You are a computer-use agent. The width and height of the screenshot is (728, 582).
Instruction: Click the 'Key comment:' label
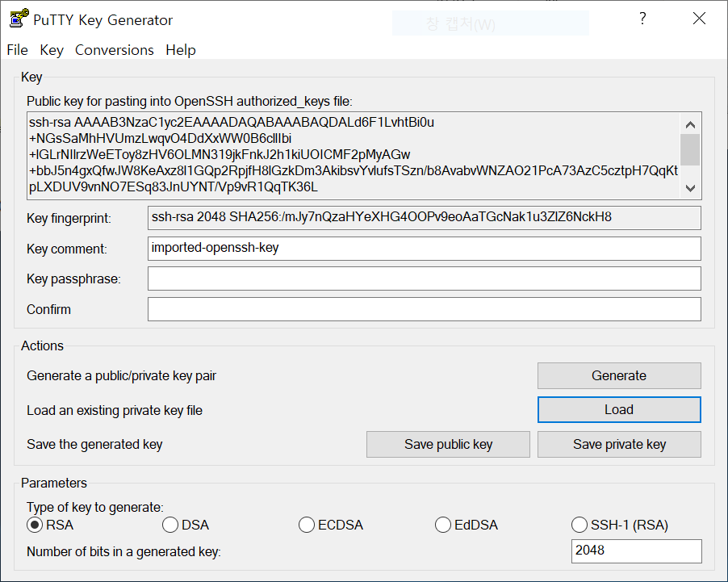click(x=66, y=249)
